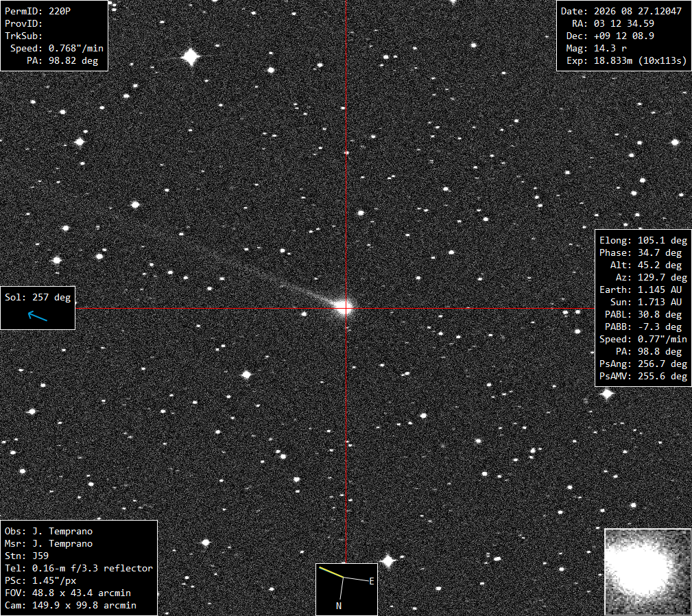
Task: Click the FOV: 48.8 x 43.4 arcmin text
Action: [67, 593]
